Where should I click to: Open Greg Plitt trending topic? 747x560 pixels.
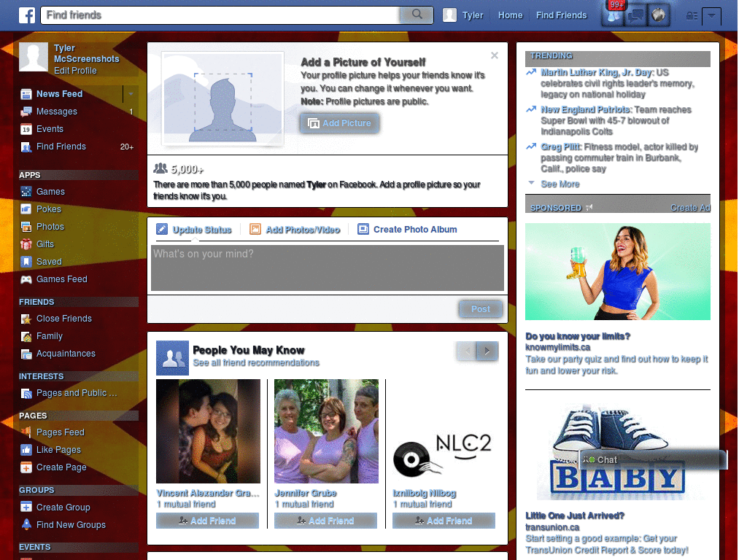[x=560, y=147]
